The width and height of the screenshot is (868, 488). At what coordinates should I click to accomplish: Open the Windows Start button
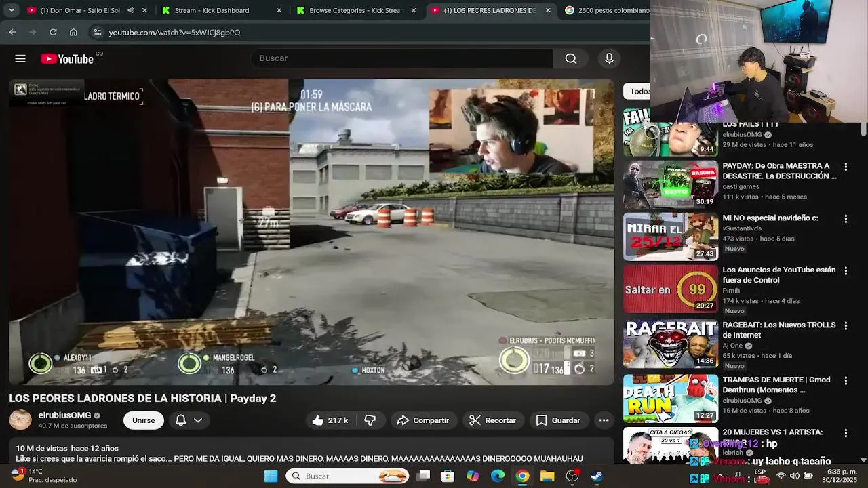tap(271, 476)
